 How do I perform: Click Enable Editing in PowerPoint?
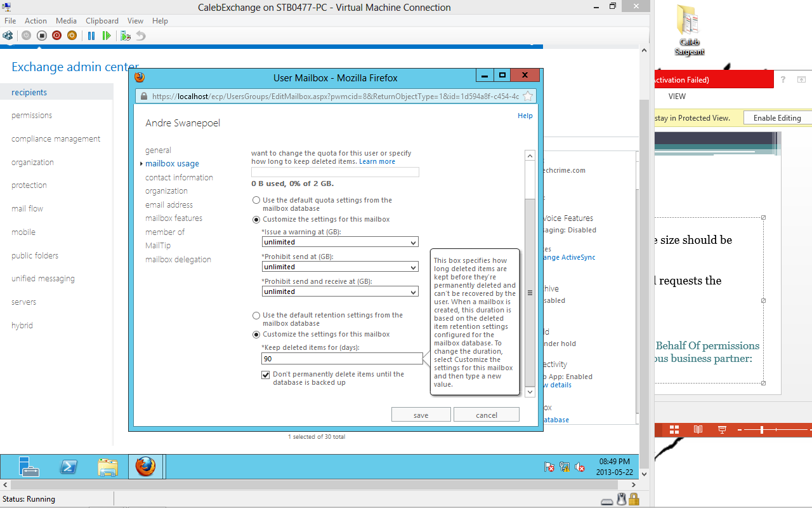coord(777,117)
